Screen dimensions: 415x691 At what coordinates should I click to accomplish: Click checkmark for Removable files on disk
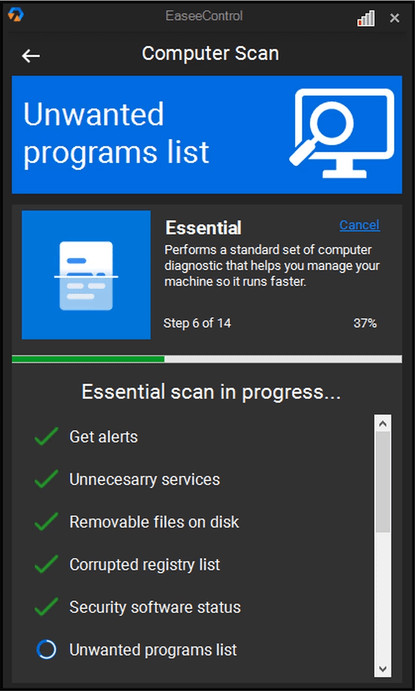click(x=46, y=522)
